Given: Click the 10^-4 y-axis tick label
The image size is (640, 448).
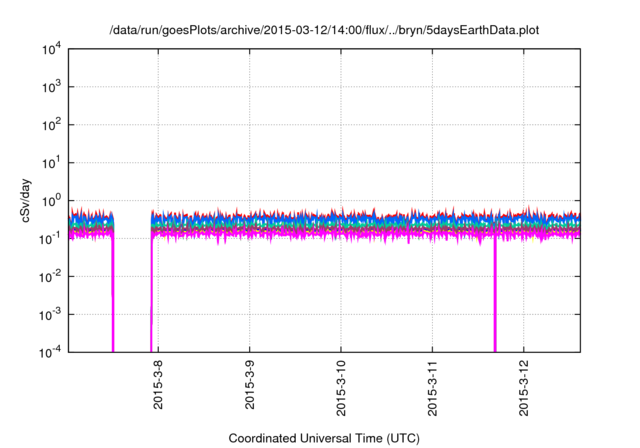Looking at the screenshot, I should [50, 352].
